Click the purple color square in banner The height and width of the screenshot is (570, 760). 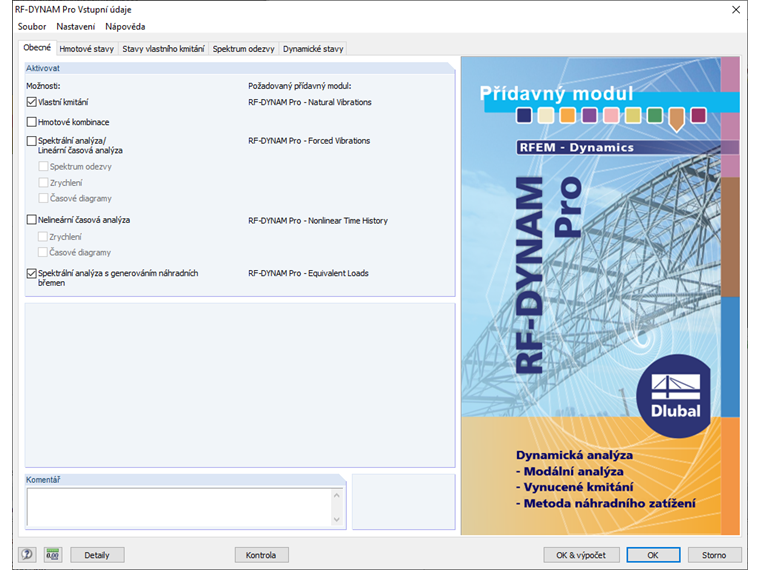(589, 115)
